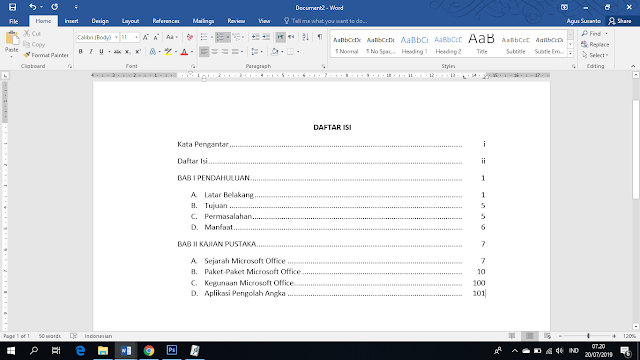
Task: Click the Strikethrough text icon
Action: [117, 52]
